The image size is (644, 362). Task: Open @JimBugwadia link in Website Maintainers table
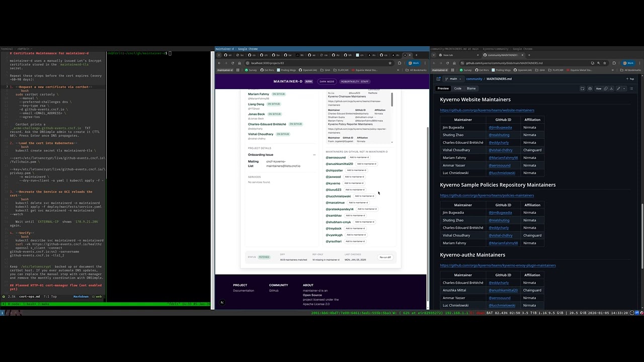(x=500, y=127)
